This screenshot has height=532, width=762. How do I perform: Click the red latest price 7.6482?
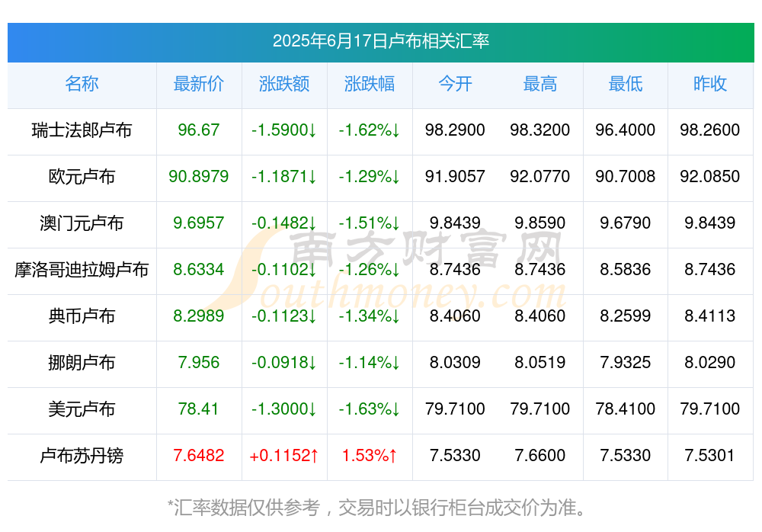pyautogui.click(x=199, y=455)
